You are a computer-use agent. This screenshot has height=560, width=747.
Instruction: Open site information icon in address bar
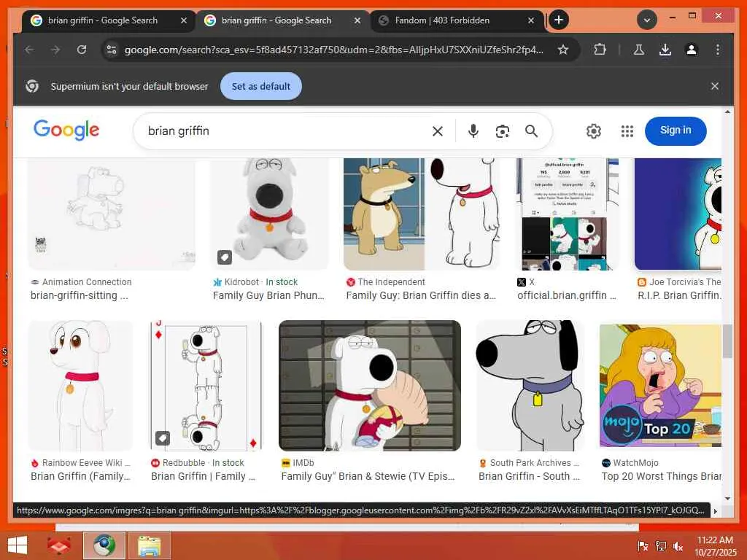[x=112, y=50]
